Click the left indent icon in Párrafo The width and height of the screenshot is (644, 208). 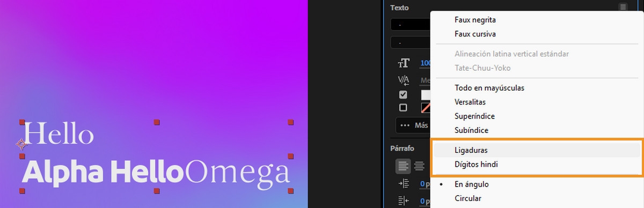[403, 184]
